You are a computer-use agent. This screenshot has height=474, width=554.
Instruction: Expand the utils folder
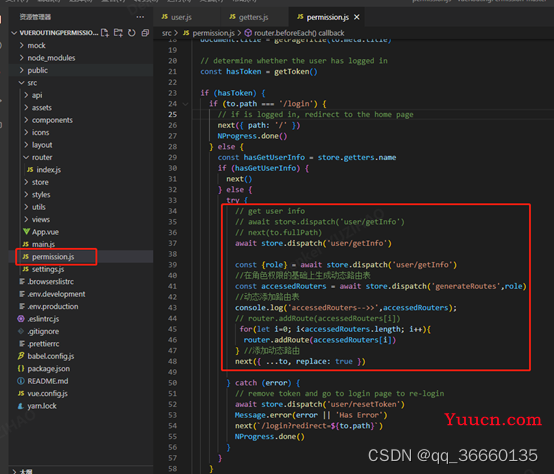pos(39,207)
